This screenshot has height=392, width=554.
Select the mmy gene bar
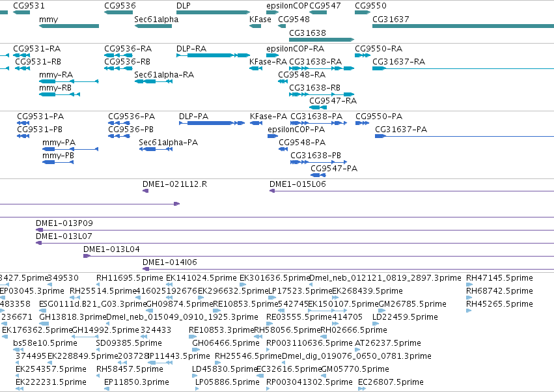(69, 26)
